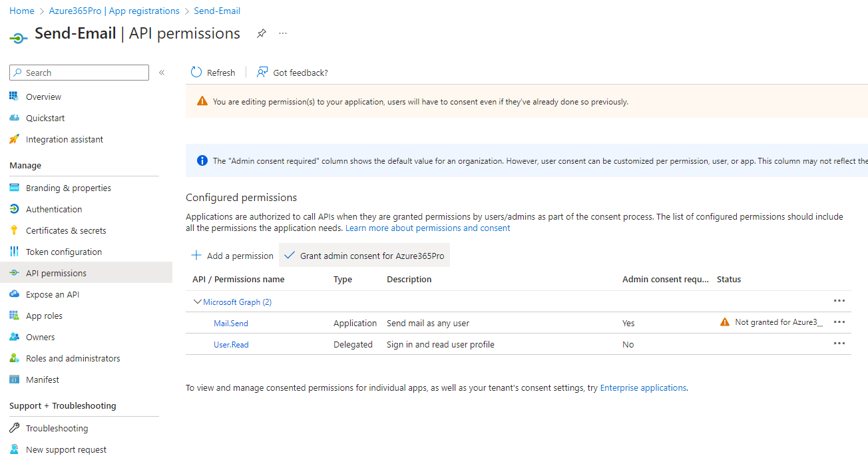Click the Status column header
The image size is (868, 464).
click(x=729, y=279)
